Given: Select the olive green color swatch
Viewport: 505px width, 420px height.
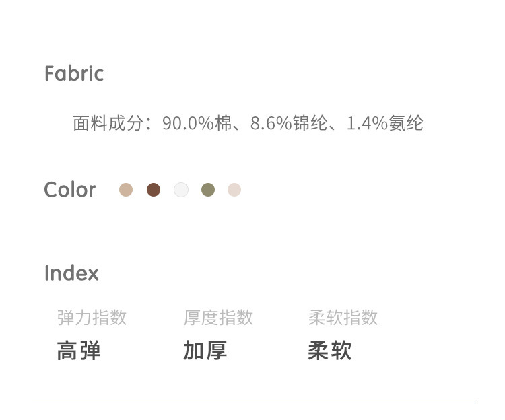Looking at the screenshot, I should 208,190.
